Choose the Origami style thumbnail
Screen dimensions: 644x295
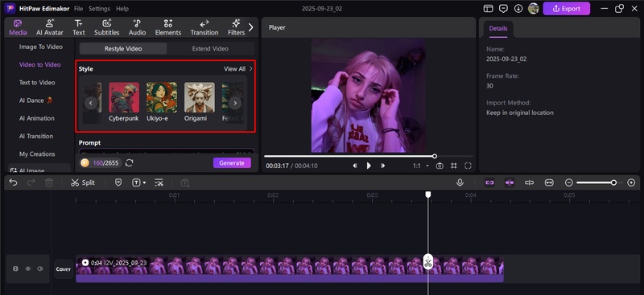[200, 97]
